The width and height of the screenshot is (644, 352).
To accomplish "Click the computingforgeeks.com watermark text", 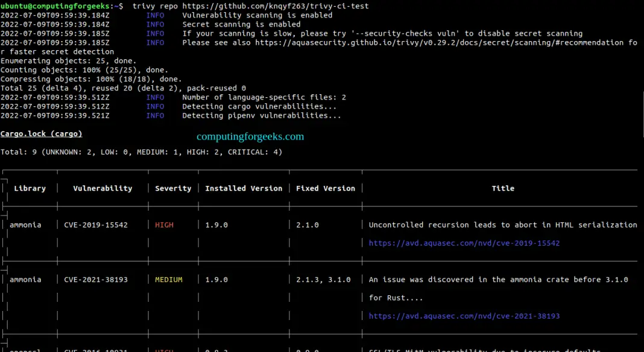I will point(250,136).
